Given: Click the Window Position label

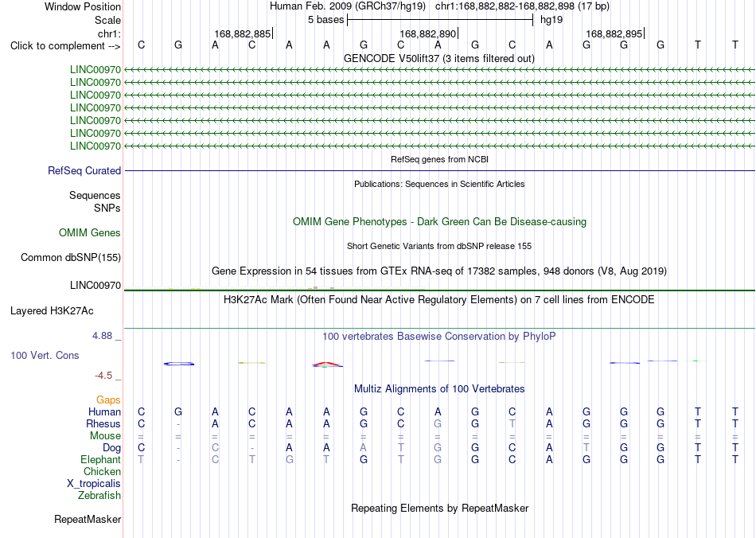Looking at the screenshot, I should coord(83,6).
